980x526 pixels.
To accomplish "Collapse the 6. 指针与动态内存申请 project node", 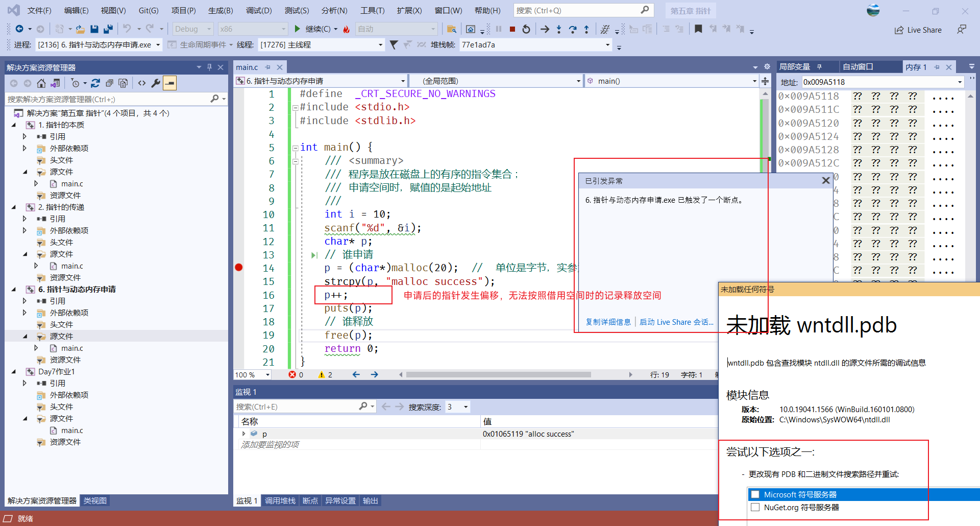I will tap(14, 289).
